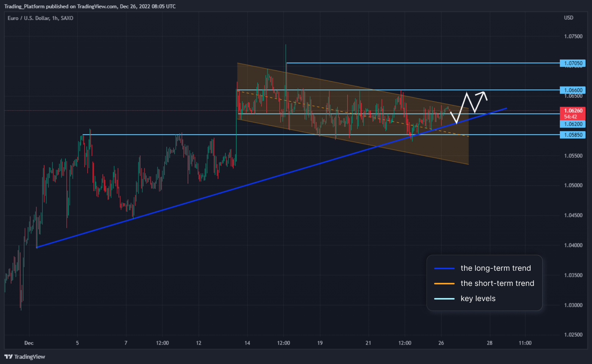Click the 26 date label on time axis
Screen dimensions: 592x364
pos(441,343)
